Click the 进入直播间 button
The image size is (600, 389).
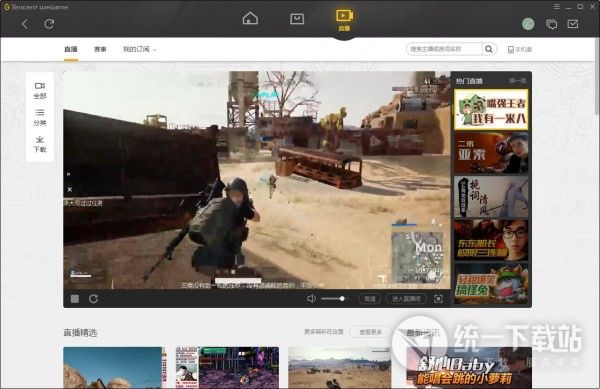coord(406,299)
